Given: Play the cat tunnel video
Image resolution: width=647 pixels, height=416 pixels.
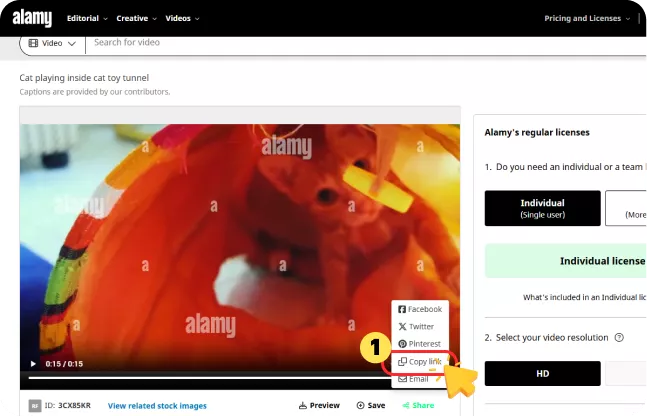Looking at the screenshot, I should point(33,364).
